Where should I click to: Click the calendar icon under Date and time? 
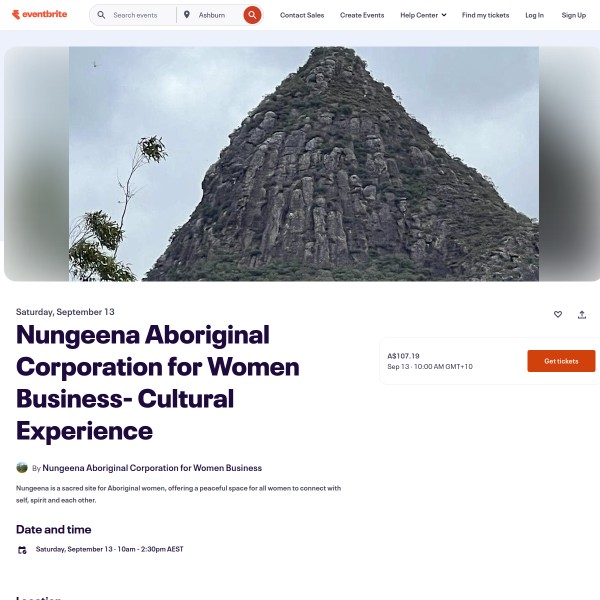pos(22,550)
